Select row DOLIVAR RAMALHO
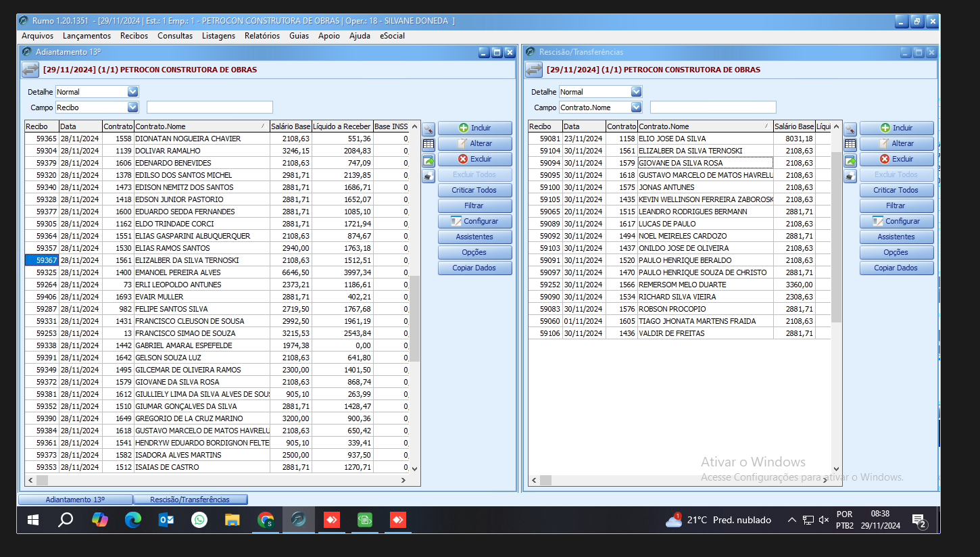Screen dimensions: 980x557 coord(217,151)
